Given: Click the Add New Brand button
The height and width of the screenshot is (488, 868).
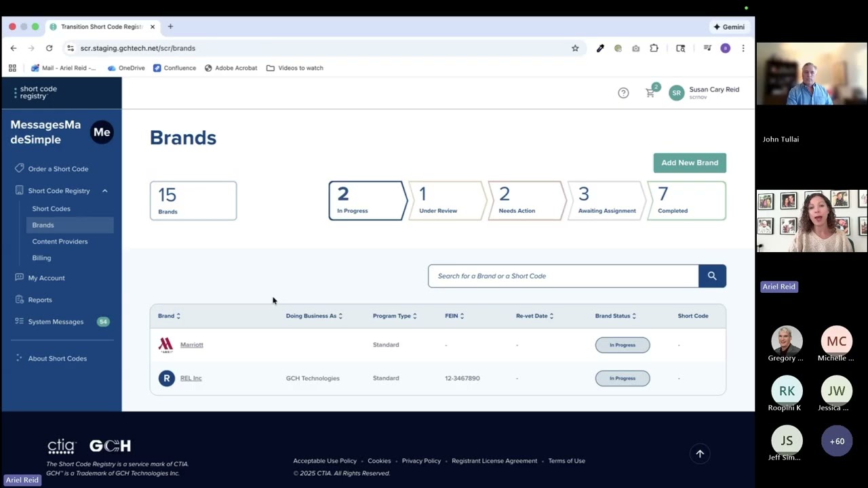Looking at the screenshot, I should (690, 163).
